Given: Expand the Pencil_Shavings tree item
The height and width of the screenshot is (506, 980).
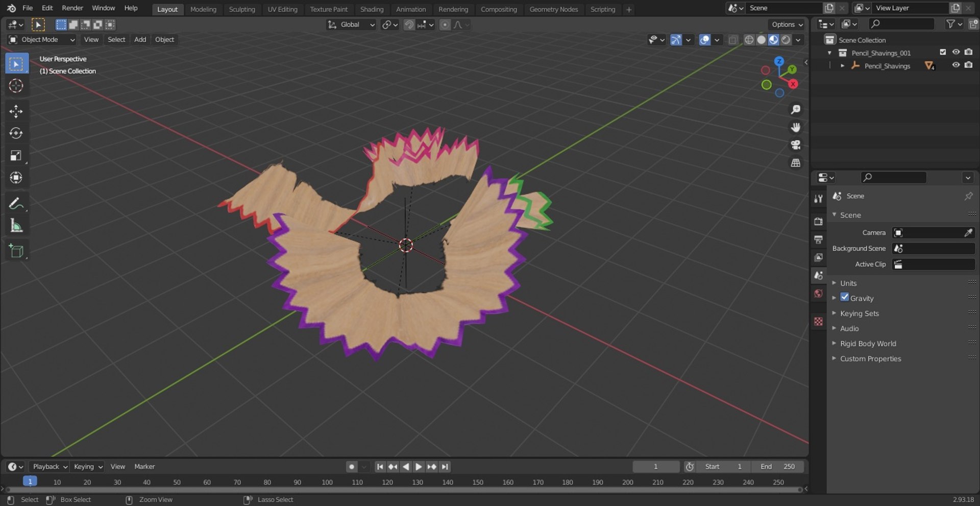Looking at the screenshot, I should 842,66.
